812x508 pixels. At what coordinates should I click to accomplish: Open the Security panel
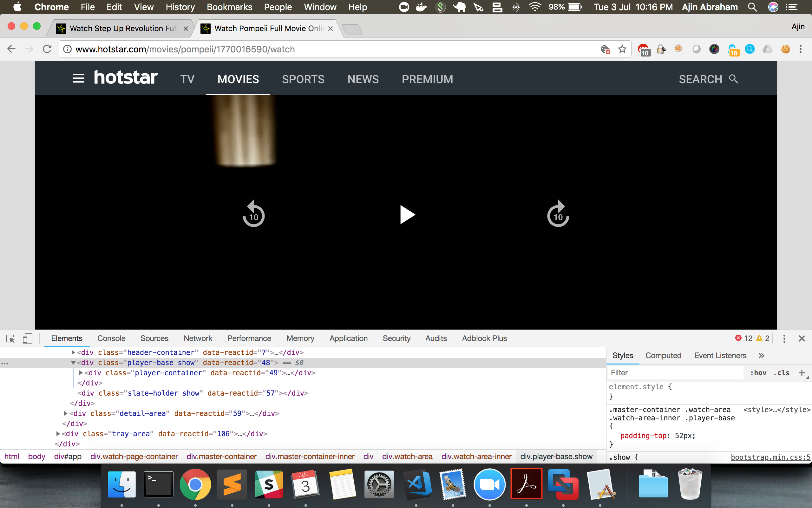(396, 338)
